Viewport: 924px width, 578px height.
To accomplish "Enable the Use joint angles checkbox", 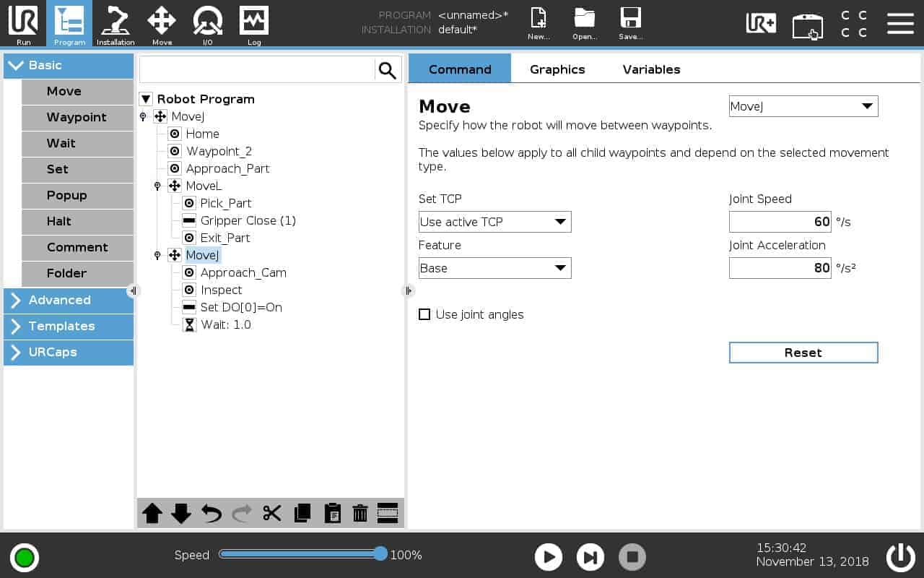I will 424,314.
